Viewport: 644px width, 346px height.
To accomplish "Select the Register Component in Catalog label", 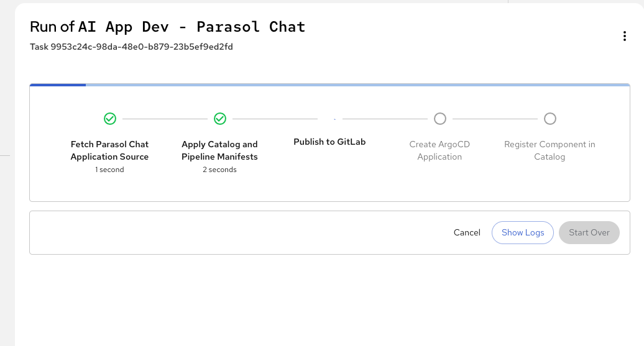I will 550,150.
